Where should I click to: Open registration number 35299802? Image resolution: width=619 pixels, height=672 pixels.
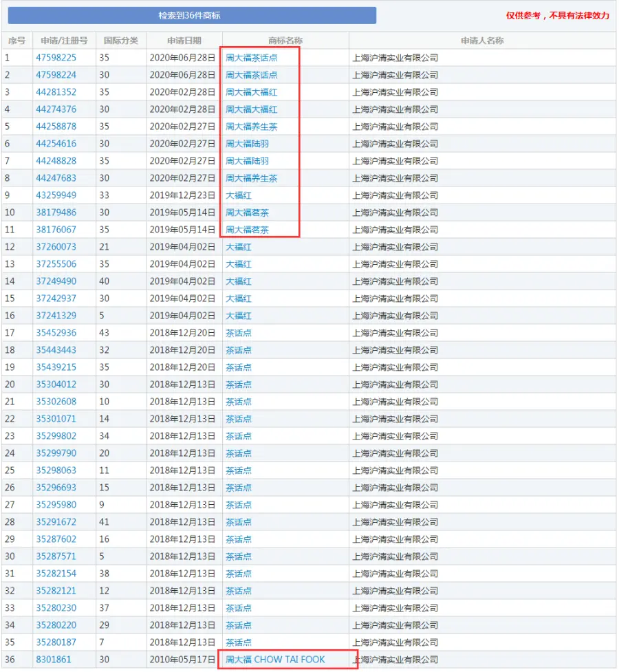56,436
